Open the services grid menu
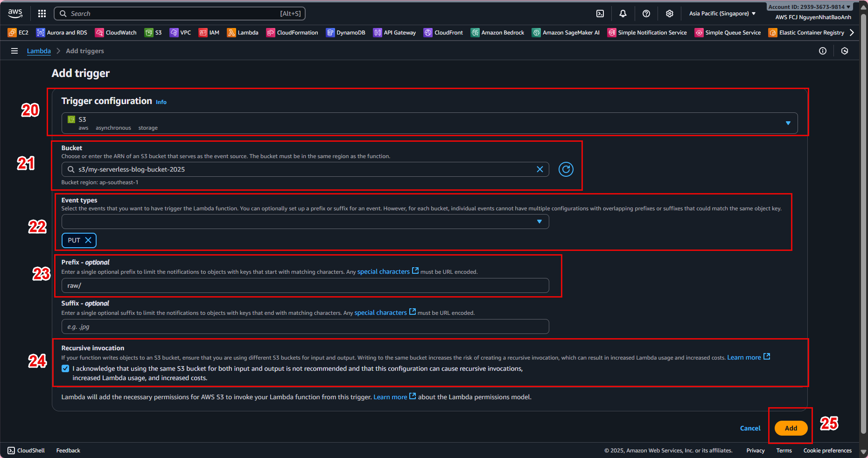This screenshot has width=868, height=458. tap(42, 14)
